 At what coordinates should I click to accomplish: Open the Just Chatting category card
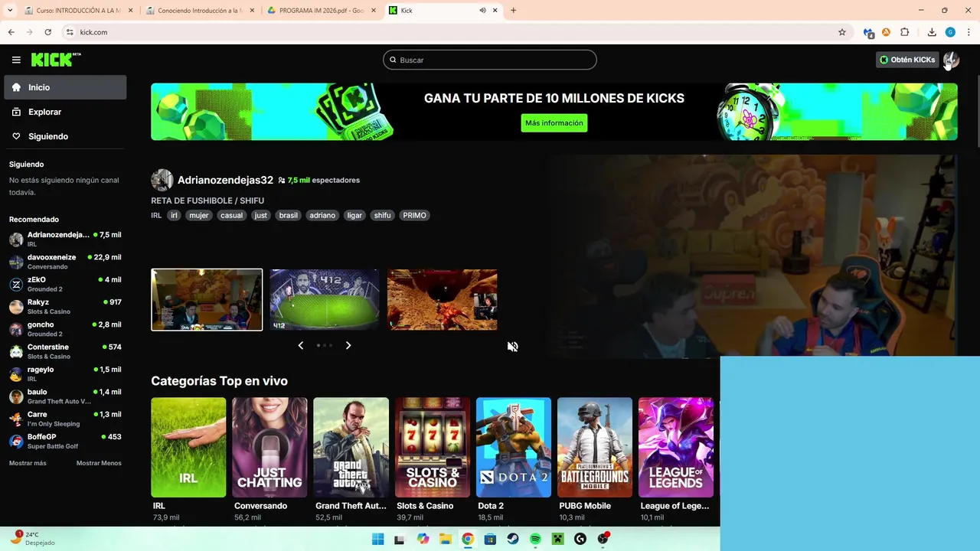point(269,448)
